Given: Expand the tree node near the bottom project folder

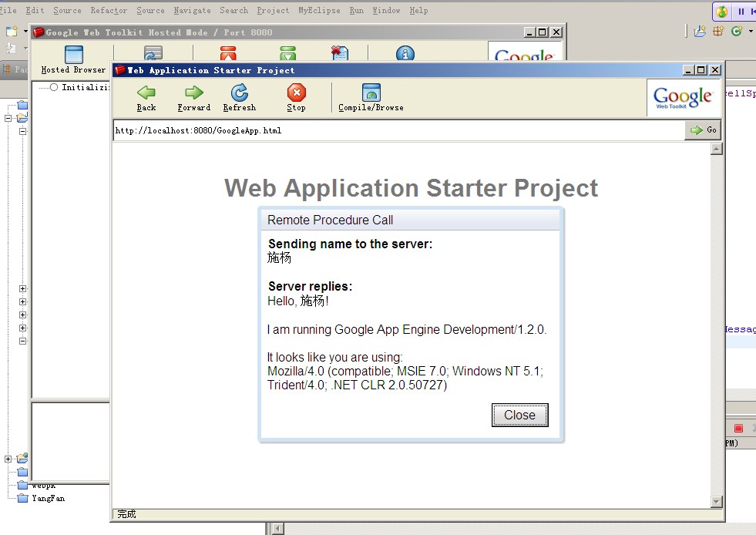Looking at the screenshot, I should [x=8, y=459].
